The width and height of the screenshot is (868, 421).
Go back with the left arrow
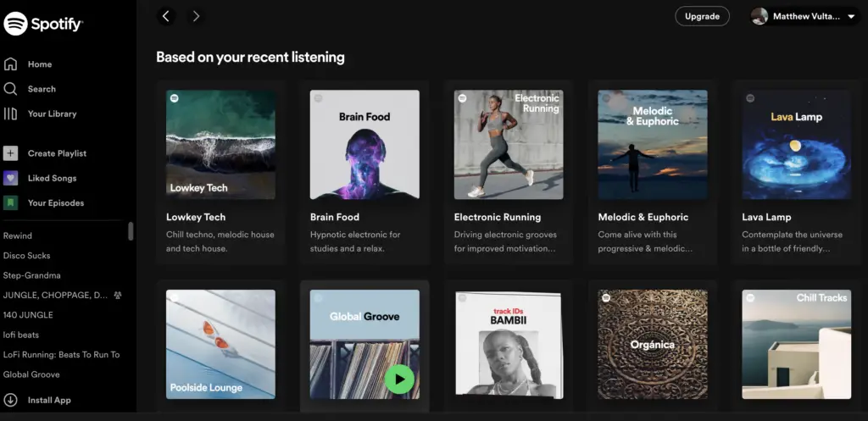click(x=166, y=16)
